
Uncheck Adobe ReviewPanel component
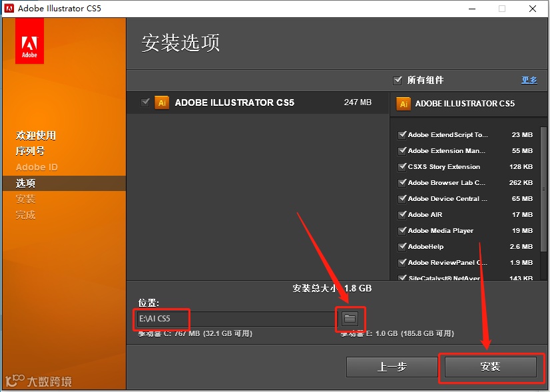402,263
